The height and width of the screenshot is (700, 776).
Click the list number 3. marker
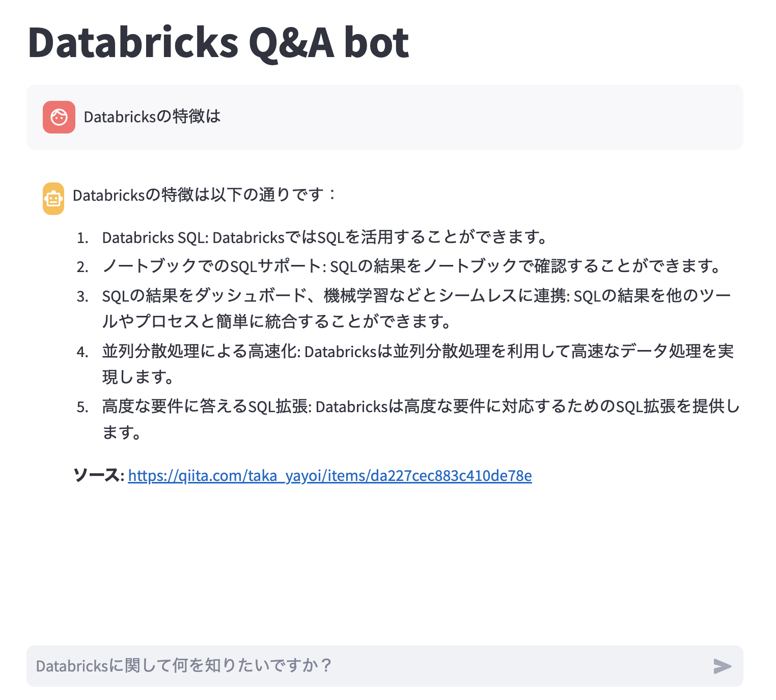click(x=82, y=297)
